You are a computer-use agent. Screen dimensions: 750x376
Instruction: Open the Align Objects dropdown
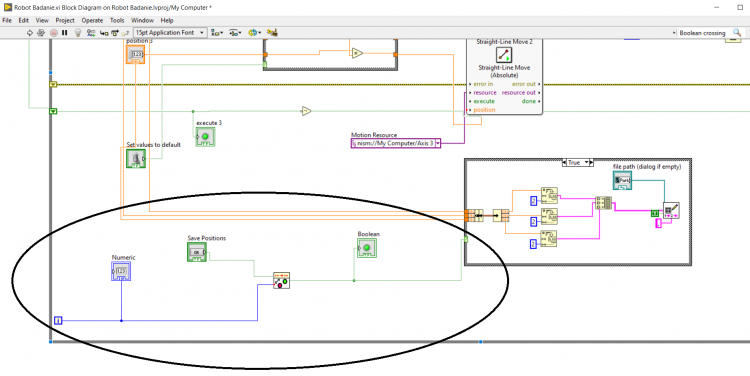(x=218, y=33)
